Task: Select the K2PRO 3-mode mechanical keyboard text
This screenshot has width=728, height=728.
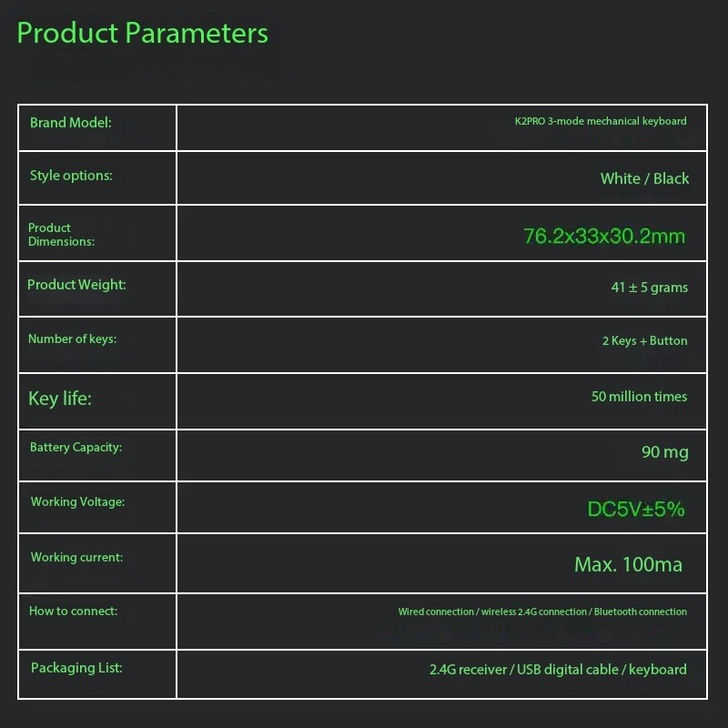Action: [601, 121]
